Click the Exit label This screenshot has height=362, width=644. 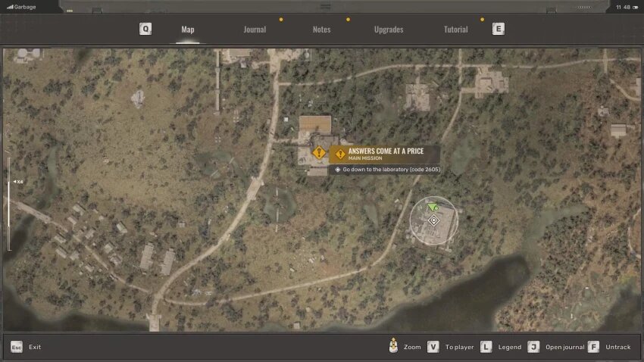35,347
